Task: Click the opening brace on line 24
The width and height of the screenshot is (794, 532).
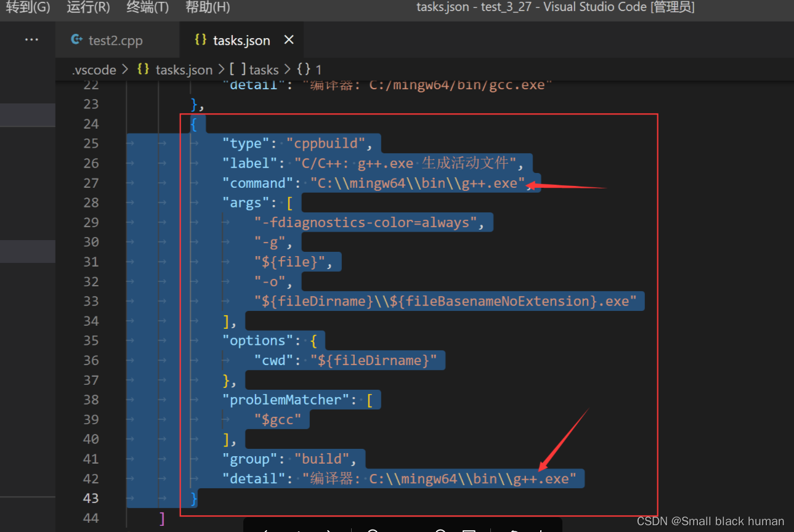Action: click(x=194, y=124)
